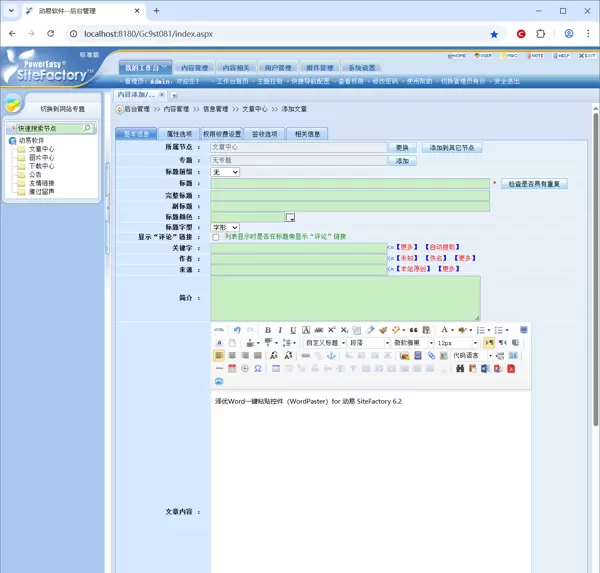Switch to the 属性选项 tab
The image size is (600, 573).
(179, 134)
